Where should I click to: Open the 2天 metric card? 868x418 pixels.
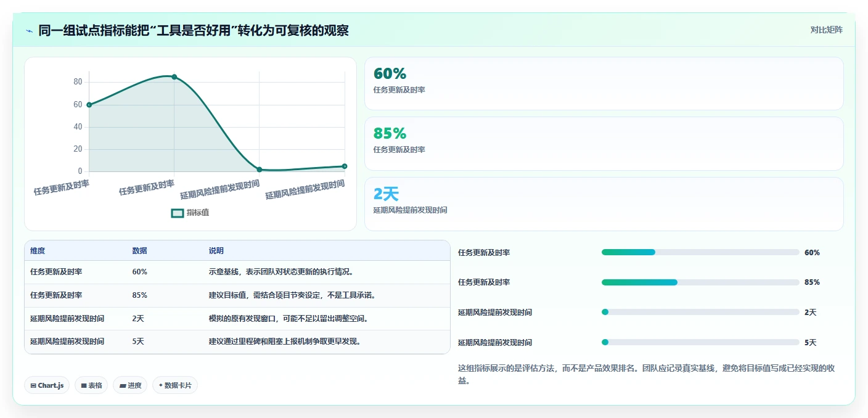pyautogui.click(x=604, y=204)
